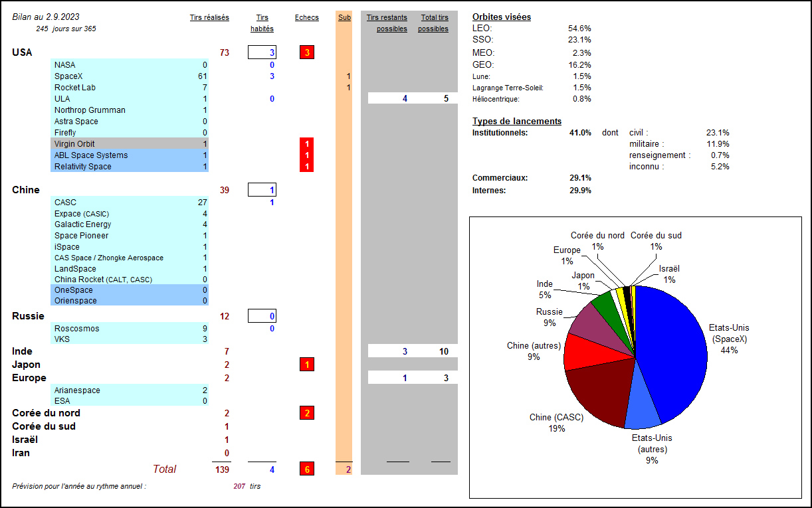
Task: Click the 'Institutionnels:' label
Action: (500, 132)
